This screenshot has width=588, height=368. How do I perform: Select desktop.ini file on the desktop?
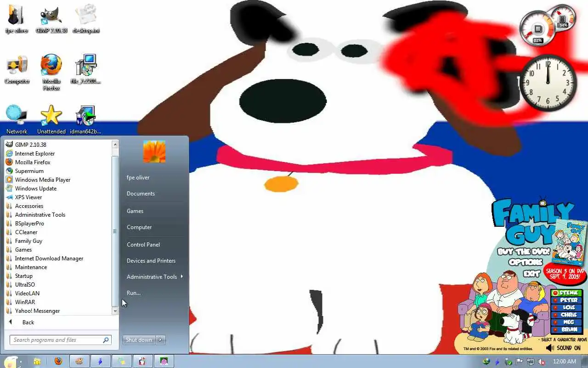point(86,19)
